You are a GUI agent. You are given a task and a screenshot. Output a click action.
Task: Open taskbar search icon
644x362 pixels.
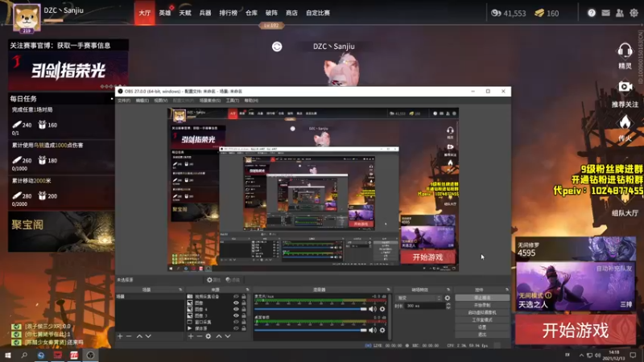24,355
